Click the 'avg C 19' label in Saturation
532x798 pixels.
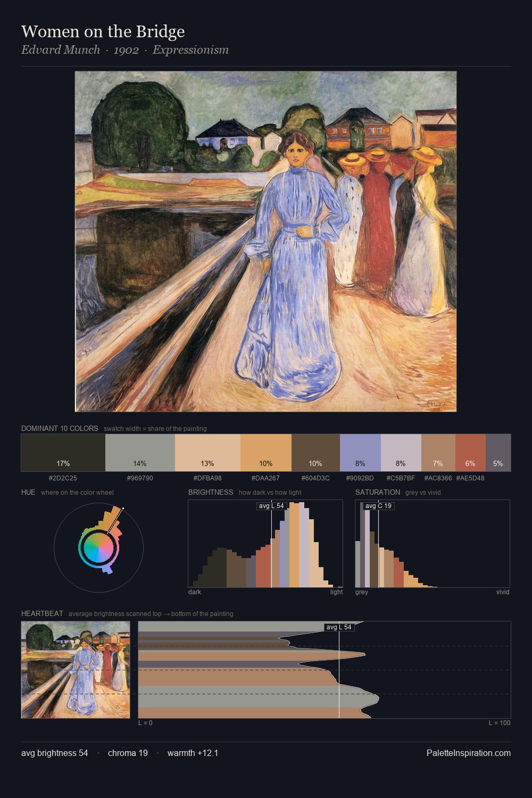point(378,506)
